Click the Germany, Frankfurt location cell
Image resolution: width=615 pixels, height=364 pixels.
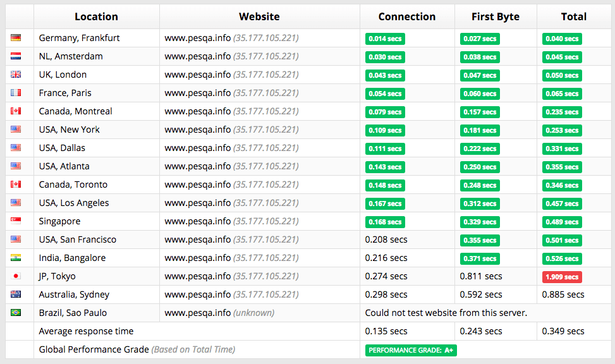(97, 38)
